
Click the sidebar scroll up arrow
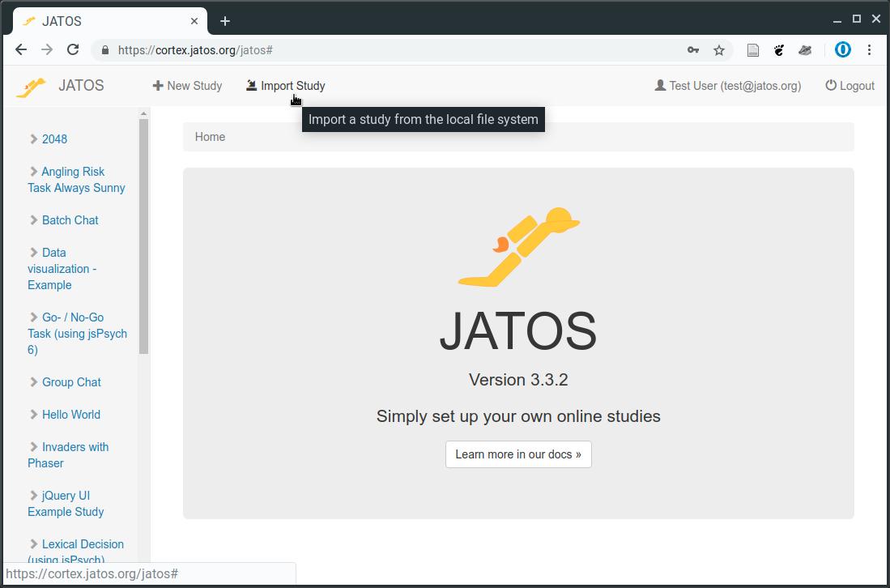coord(143,113)
